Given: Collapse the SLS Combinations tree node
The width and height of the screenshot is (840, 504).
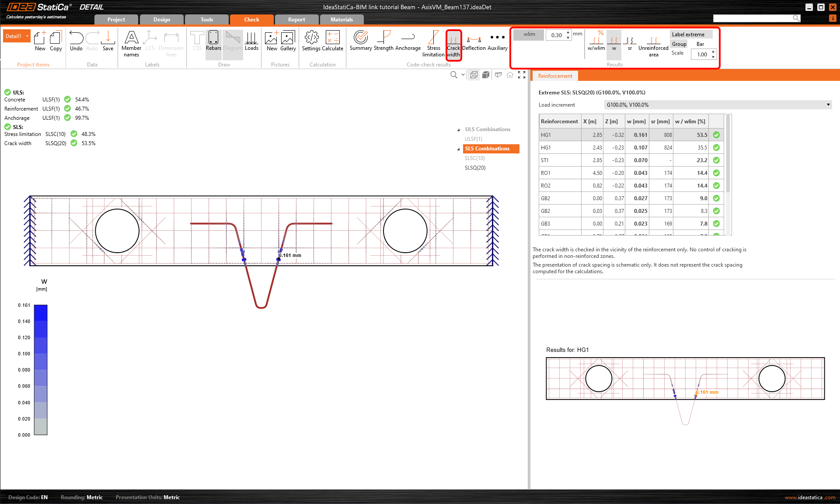Looking at the screenshot, I should pyautogui.click(x=458, y=149).
